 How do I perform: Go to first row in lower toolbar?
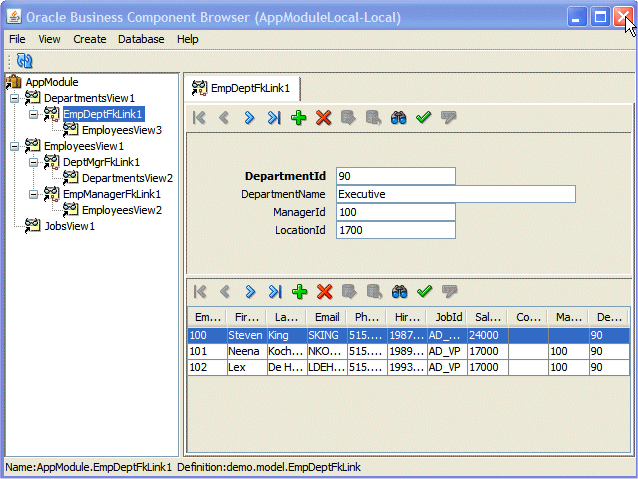[x=200, y=292]
